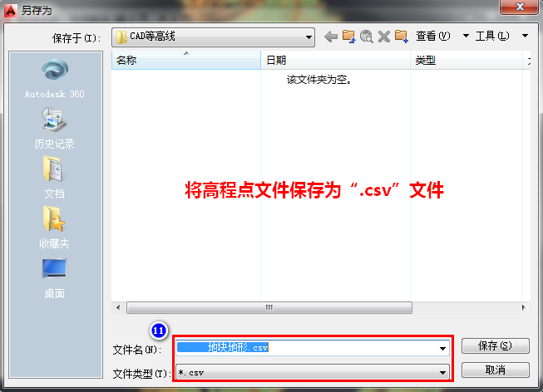Open the 工具(L) tools menu
This screenshot has width=543, height=392.
coord(492,36)
